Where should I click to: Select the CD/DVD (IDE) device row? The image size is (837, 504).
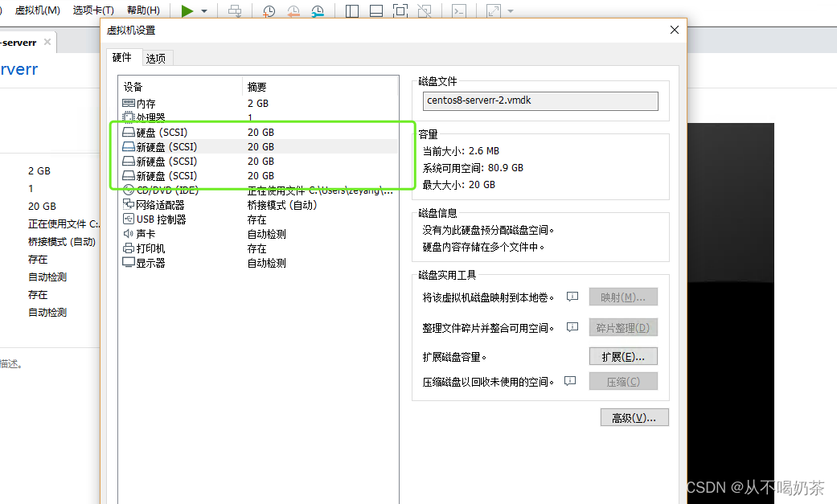(260, 190)
